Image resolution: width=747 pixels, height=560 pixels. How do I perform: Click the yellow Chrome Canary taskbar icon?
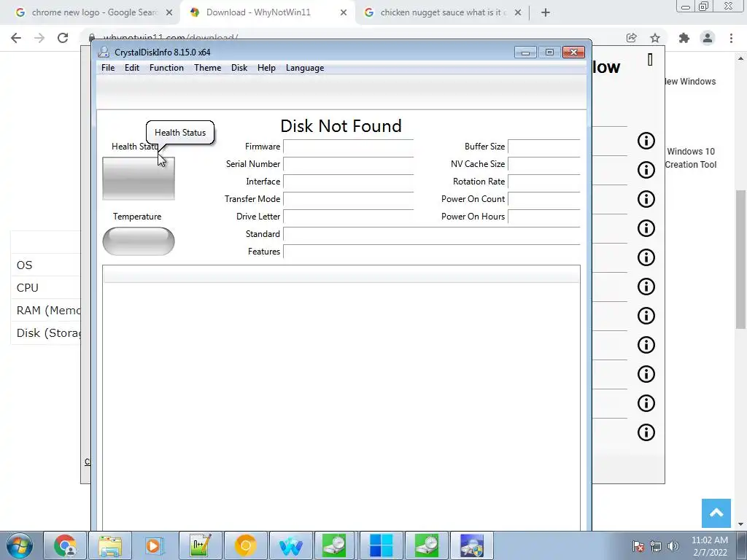[245, 545]
